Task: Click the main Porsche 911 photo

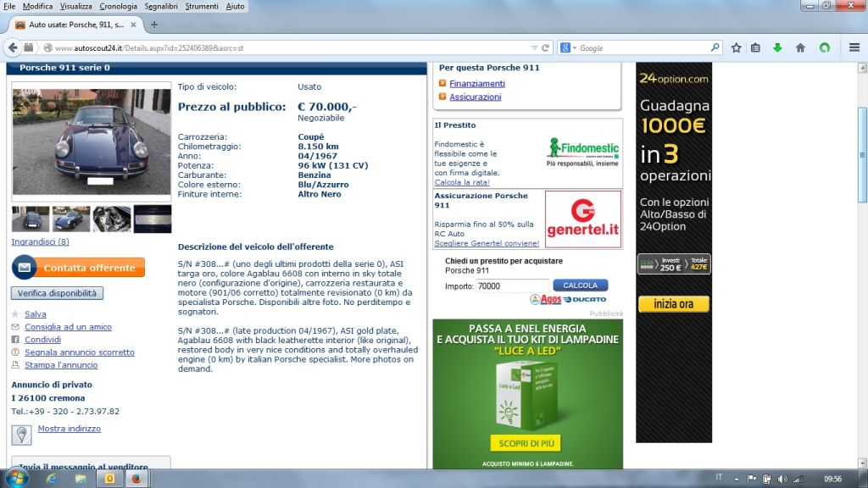Action: [x=92, y=141]
